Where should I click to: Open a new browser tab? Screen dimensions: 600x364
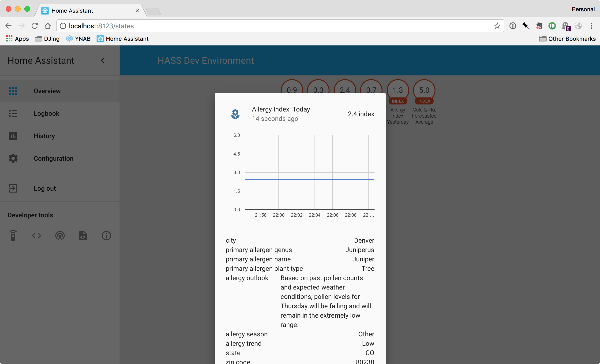point(154,11)
